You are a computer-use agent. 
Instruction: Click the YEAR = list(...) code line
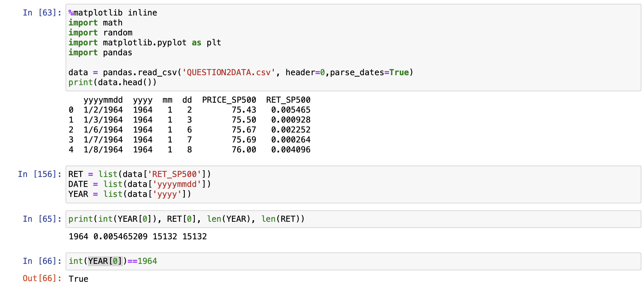129,194
